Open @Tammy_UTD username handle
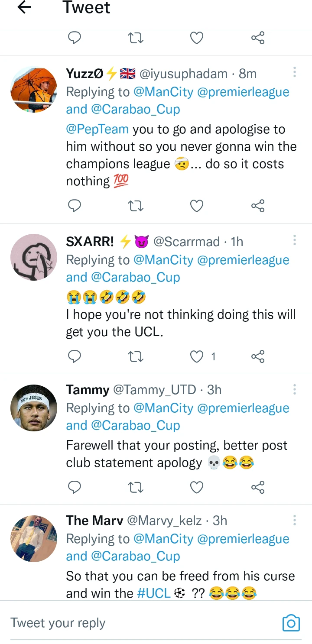 pyautogui.click(x=154, y=390)
